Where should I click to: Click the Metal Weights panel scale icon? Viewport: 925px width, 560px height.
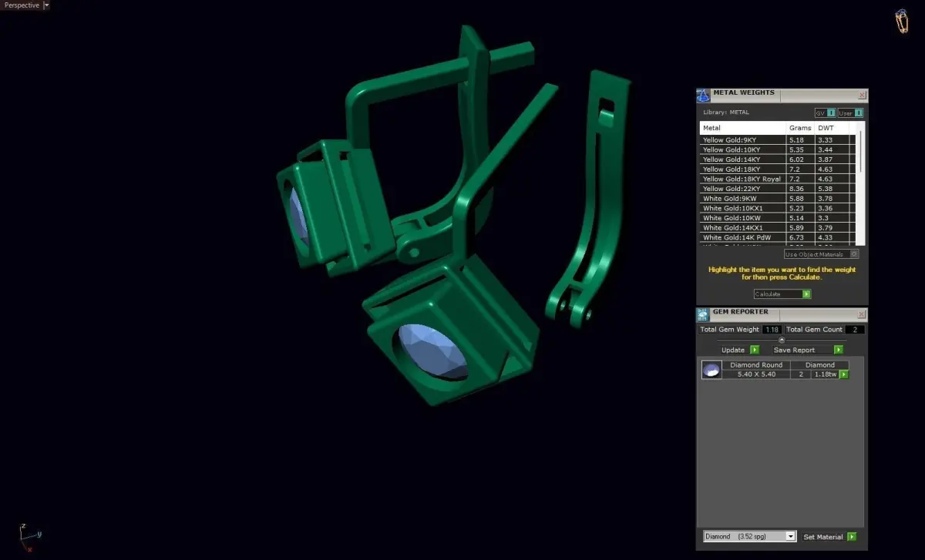[x=703, y=96]
